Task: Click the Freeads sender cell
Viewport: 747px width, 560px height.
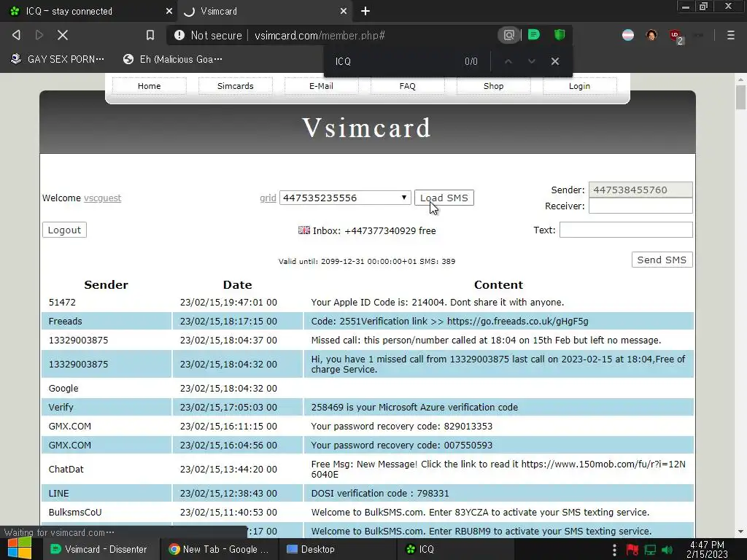Action: (107, 322)
